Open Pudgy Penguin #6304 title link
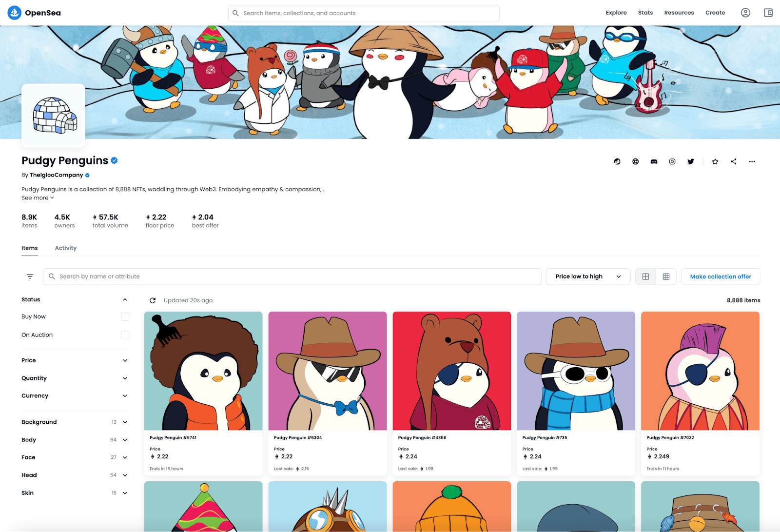This screenshot has height=532, width=780. pyautogui.click(x=298, y=438)
